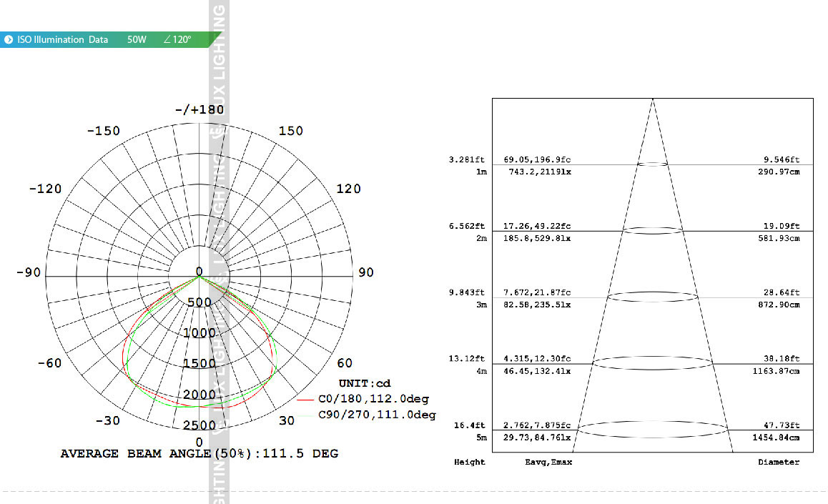
Task: Click AVERAGE BEAM ANGLE(50%):111.5 DEG text
Action: coord(199,454)
